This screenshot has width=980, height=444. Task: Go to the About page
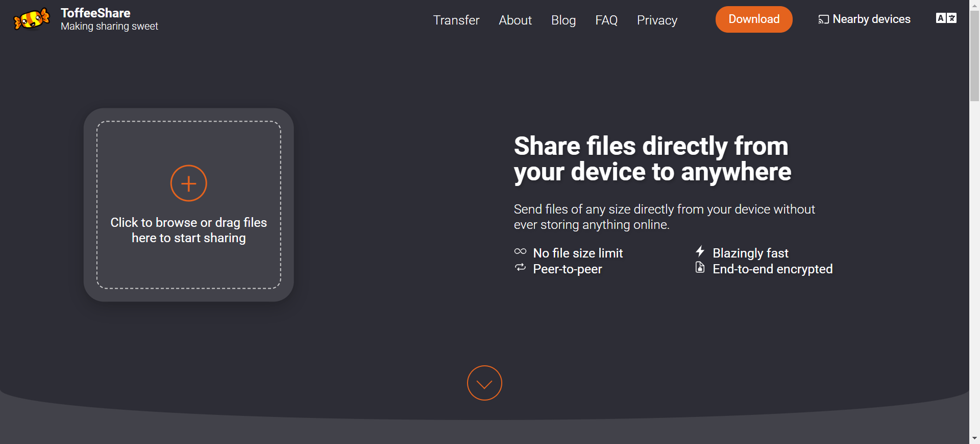click(x=515, y=20)
